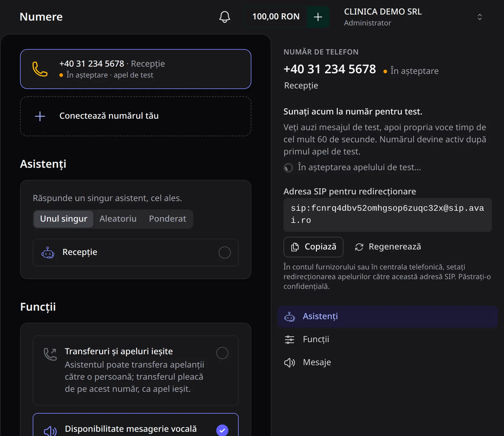Open the Mesaje section in side menu
The height and width of the screenshot is (436, 504).
coord(388,363)
